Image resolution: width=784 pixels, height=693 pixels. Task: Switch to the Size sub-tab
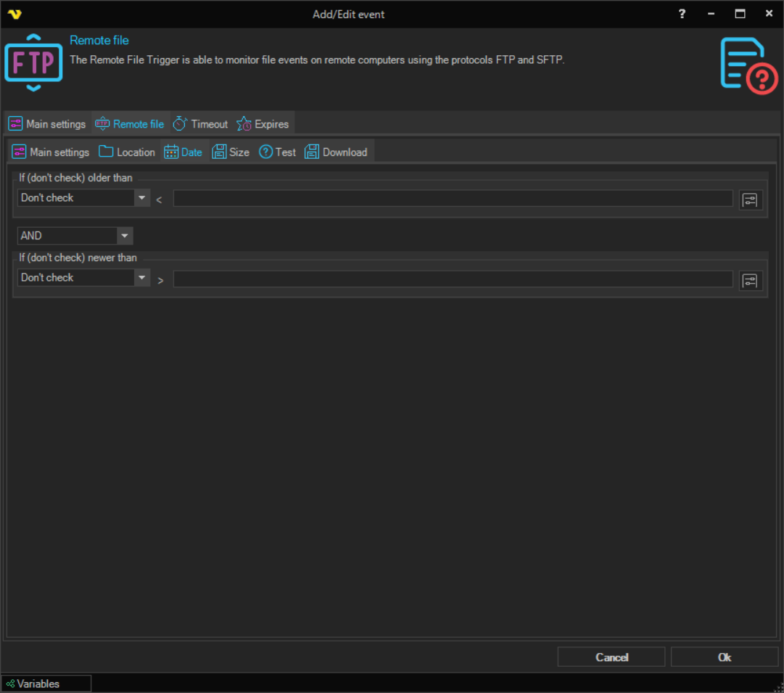point(231,152)
